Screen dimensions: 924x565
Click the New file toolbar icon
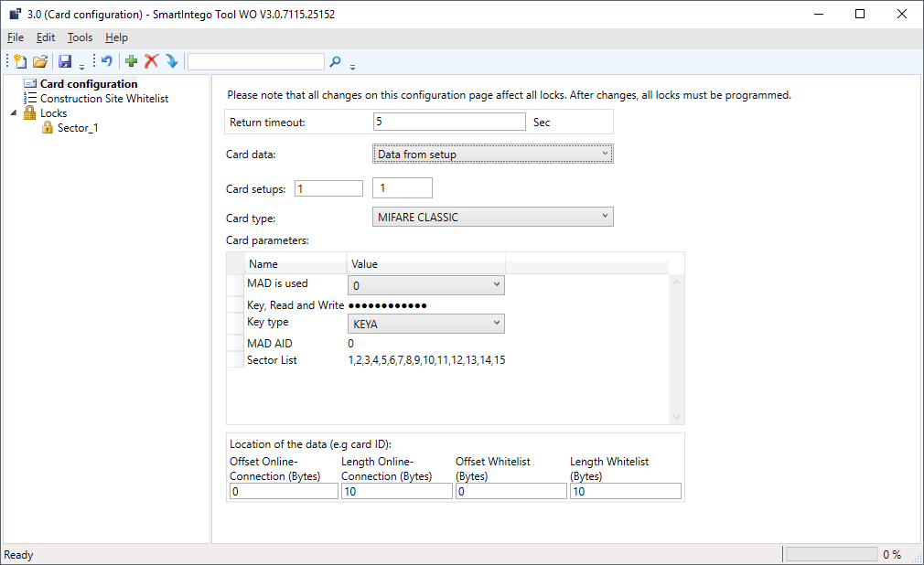click(x=20, y=61)
